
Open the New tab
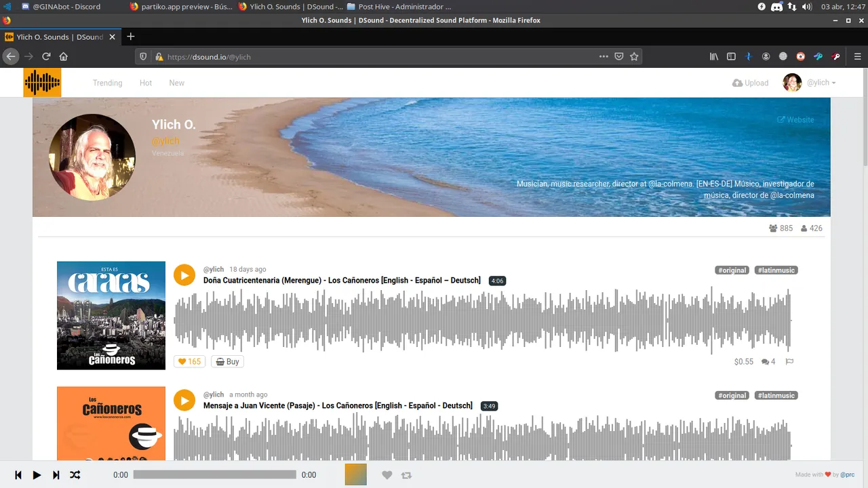[x=177, y=83]
